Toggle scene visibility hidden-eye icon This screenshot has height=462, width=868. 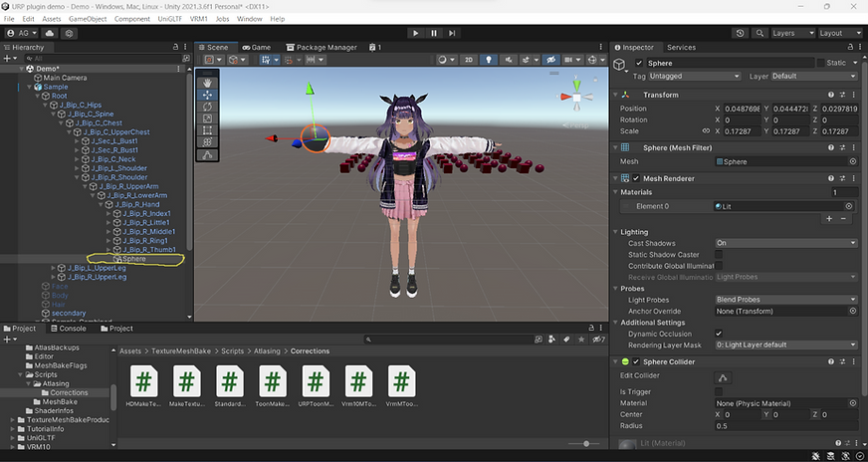click(x=550, y=60)
